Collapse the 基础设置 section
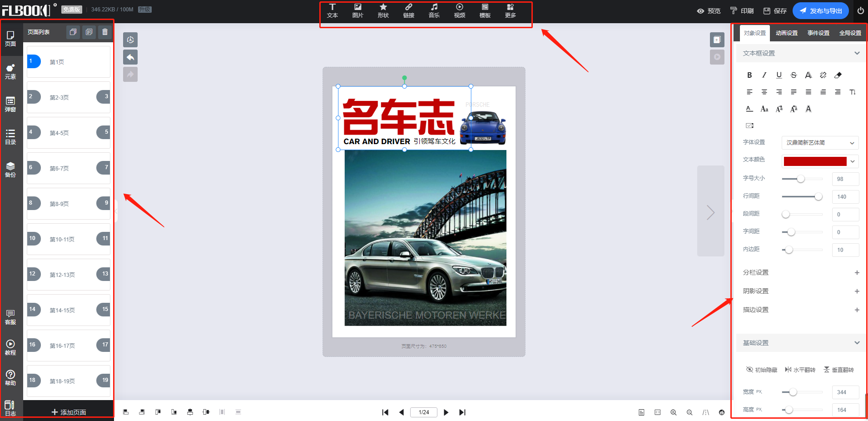The height and width of the screenshot is (421, 868). click(857, 343)
